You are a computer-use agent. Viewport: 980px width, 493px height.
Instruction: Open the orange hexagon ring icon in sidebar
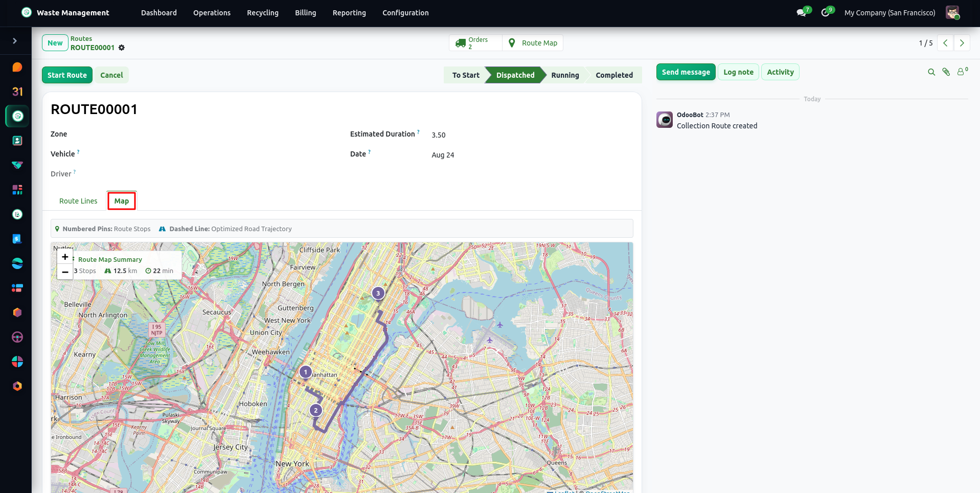click(17, 386)
